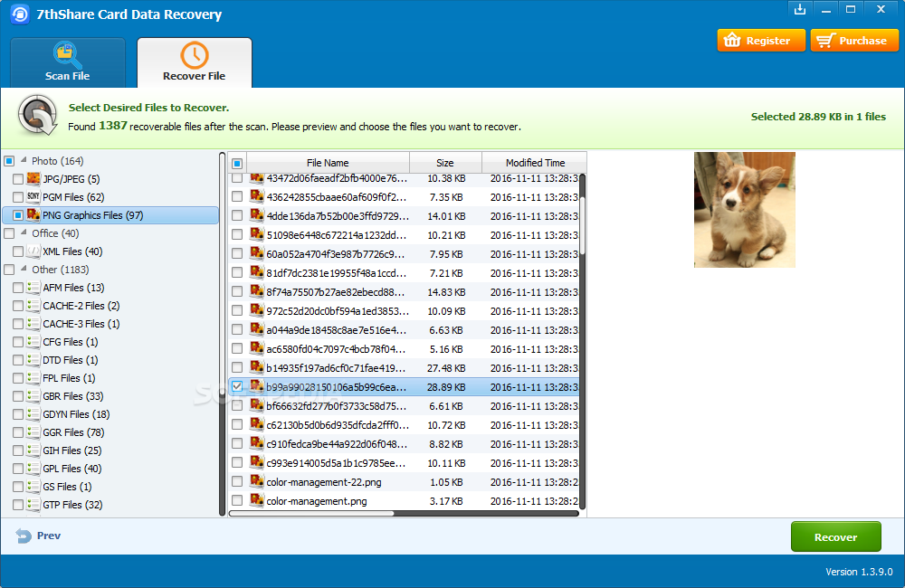Uncheck the b99a99028150106a5b99c6ea file checkbox
This screenshot has width=905, height=588.
pos(237,386)
